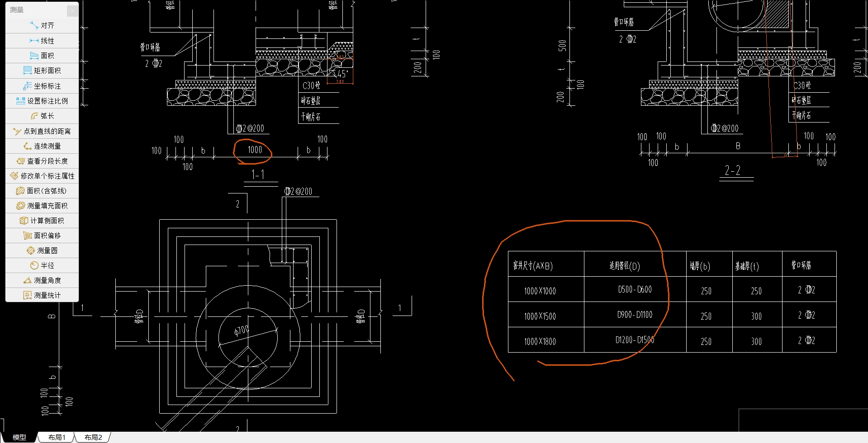
Task: Activate the 坐标标注 coordinate annotation tool
Action: 42,86
